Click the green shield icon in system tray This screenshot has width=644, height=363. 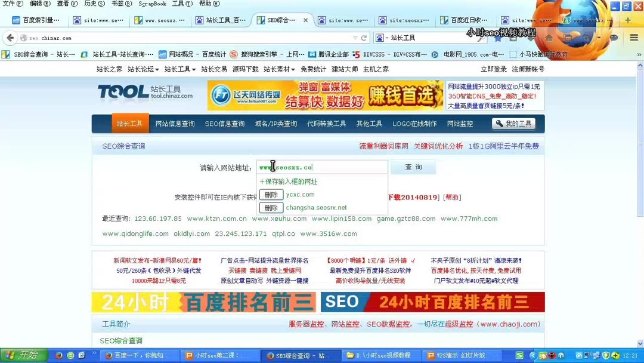coord(606,356)
